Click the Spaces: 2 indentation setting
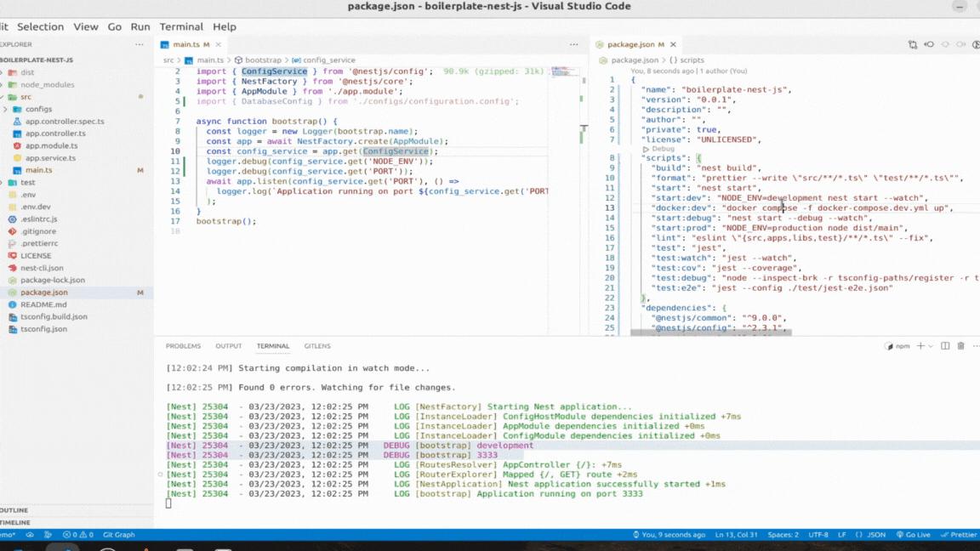The width and height of the screenshot is (980, 551). [x=783, y=535]
